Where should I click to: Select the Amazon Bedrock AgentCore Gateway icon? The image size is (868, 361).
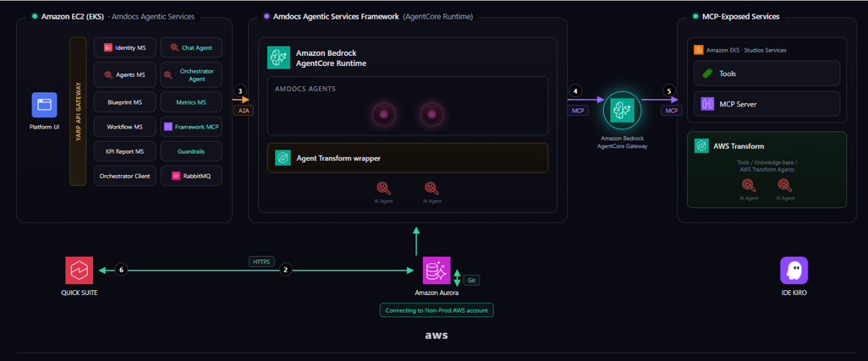tap(622, 111)
